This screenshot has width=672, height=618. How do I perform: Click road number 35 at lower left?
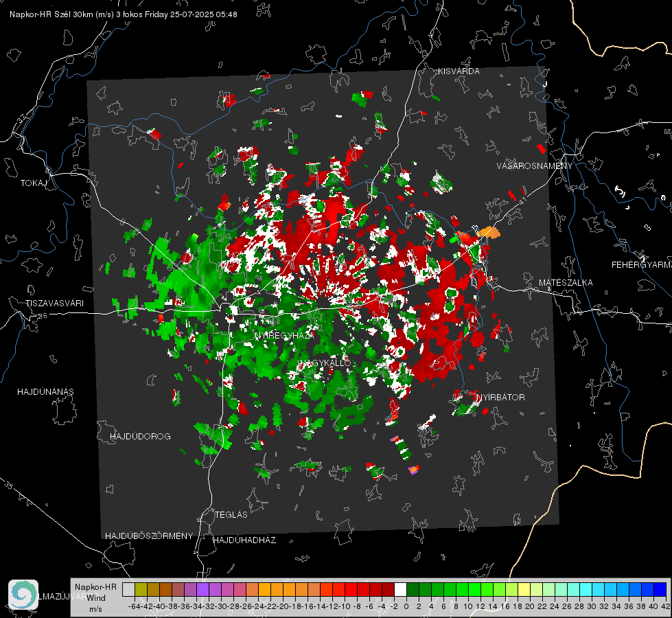8,485
